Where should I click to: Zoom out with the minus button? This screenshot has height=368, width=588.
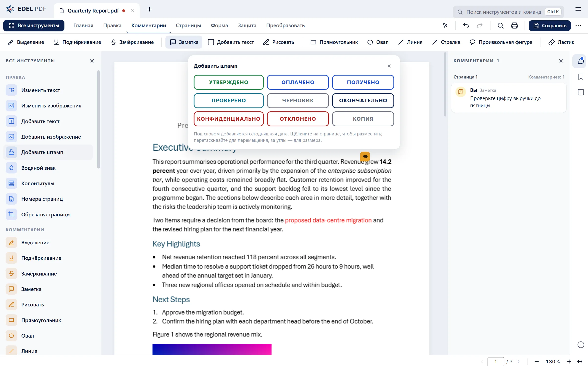[537, 362]
